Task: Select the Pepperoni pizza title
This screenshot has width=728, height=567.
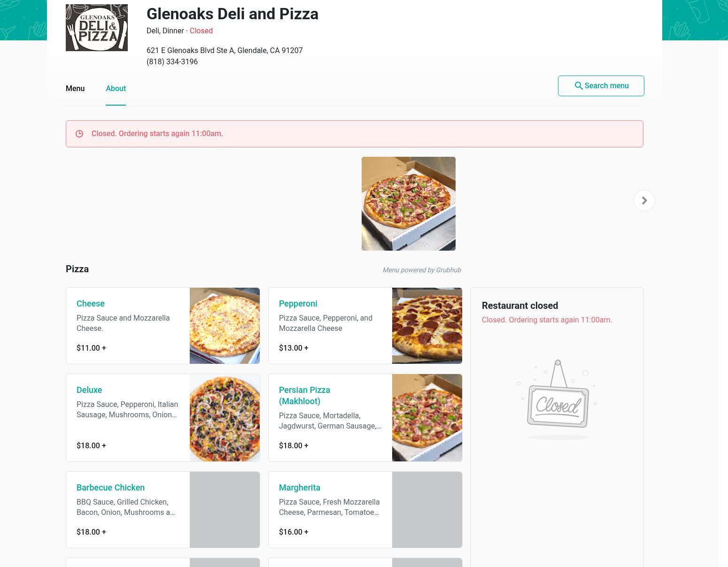Action: 298,304
